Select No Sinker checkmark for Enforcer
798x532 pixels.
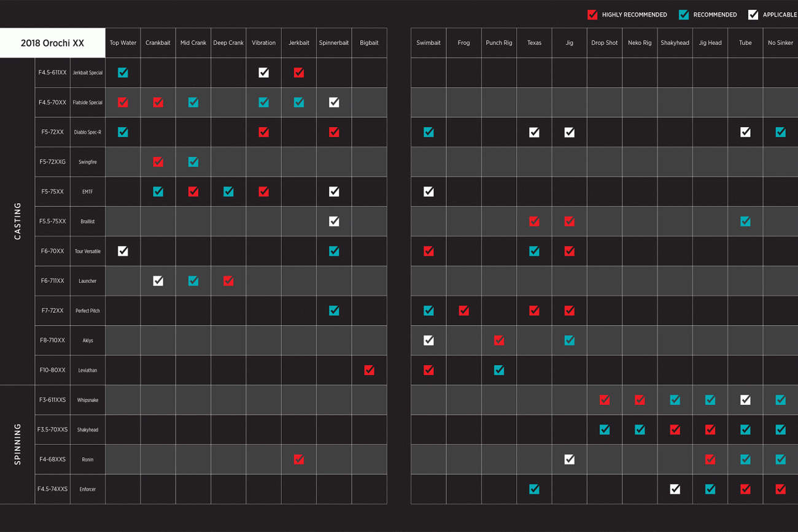[780, 489]
